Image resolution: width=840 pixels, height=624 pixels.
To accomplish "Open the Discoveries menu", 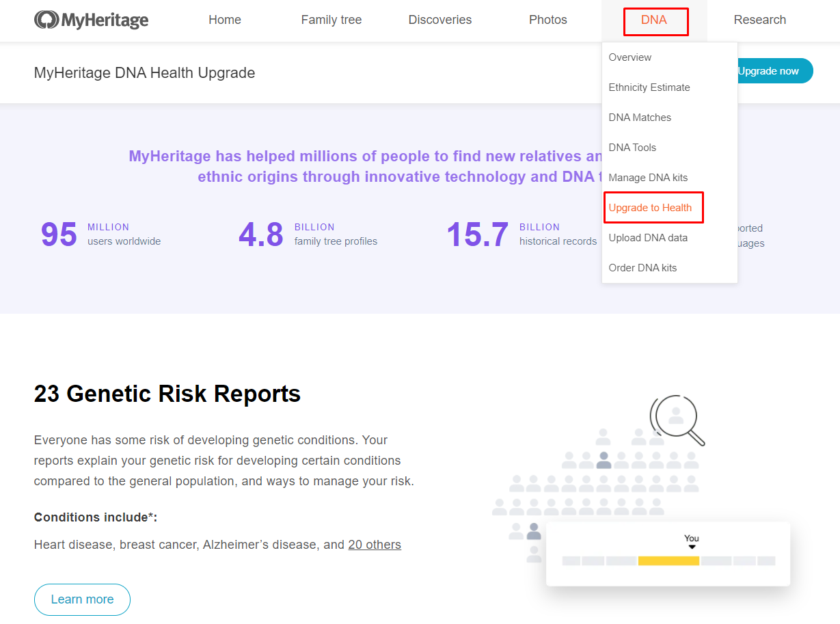I will click(440, 20).
